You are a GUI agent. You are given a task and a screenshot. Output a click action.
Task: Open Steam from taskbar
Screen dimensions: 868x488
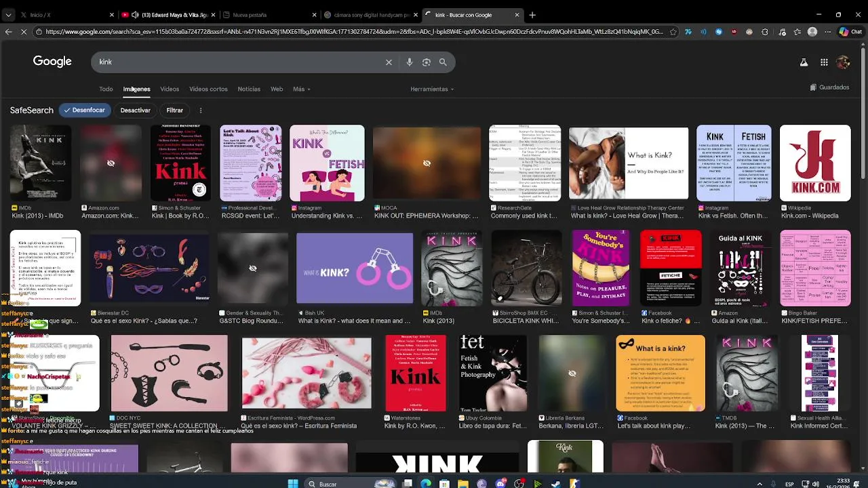click(x=556, y=483)
